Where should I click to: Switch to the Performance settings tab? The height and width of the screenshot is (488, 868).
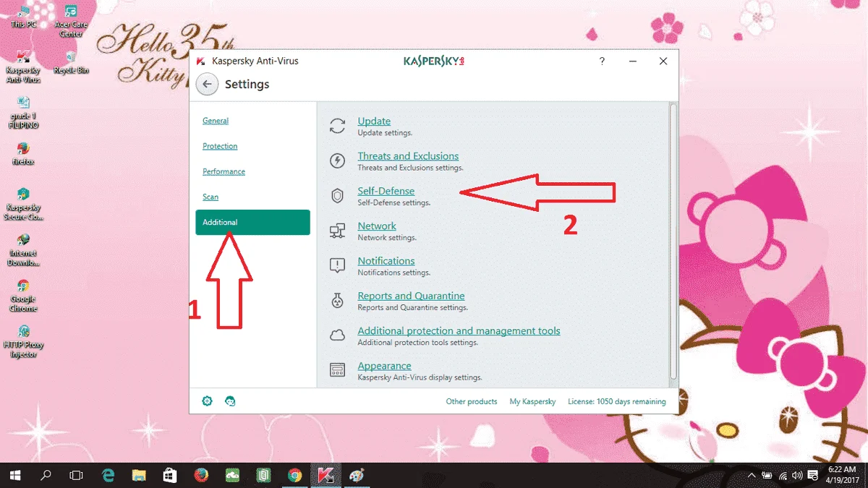(224, 171)
